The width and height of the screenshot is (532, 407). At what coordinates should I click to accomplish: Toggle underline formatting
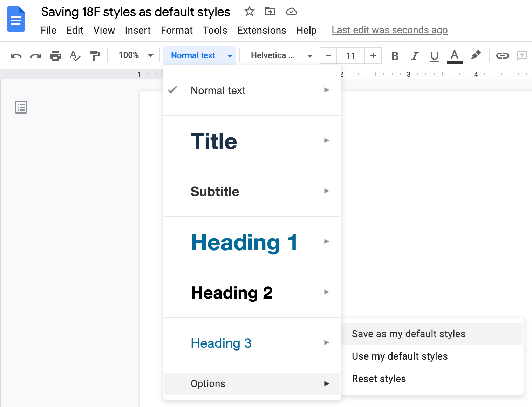coord(434,55)
